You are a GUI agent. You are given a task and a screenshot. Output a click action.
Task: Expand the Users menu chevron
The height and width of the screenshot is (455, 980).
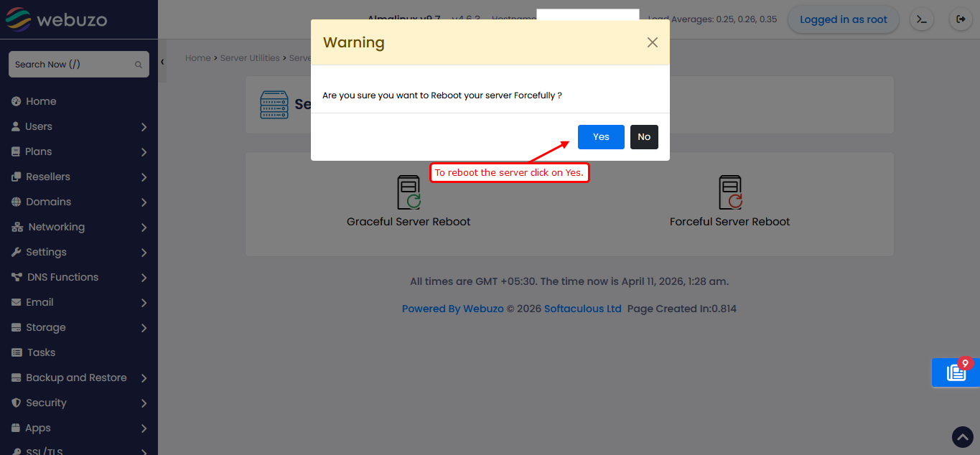tap(144, 127)
